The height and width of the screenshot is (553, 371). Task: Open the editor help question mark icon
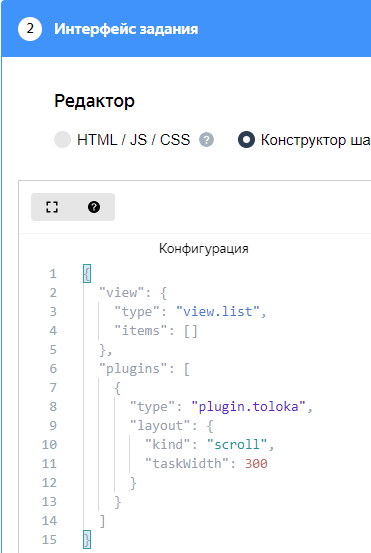94,207
